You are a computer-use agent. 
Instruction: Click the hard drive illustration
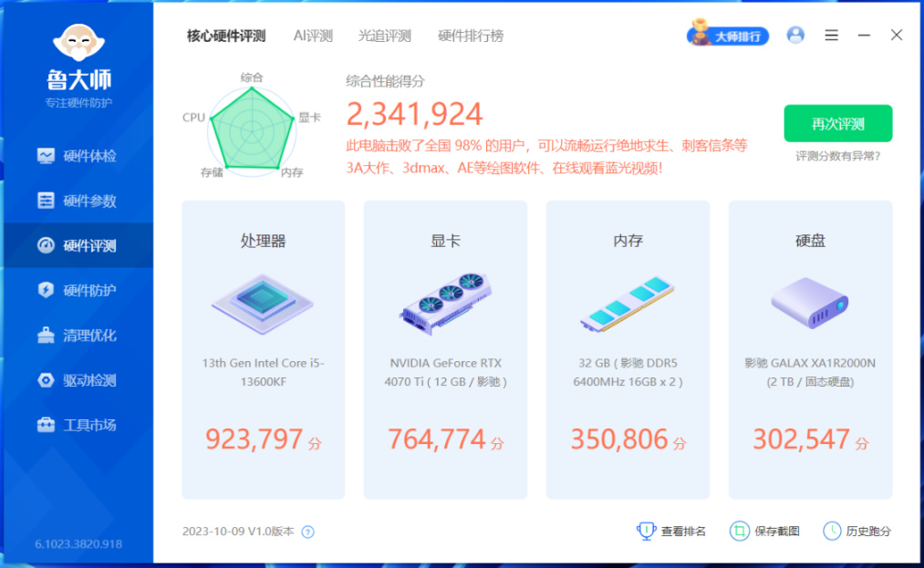pos(810,303)
